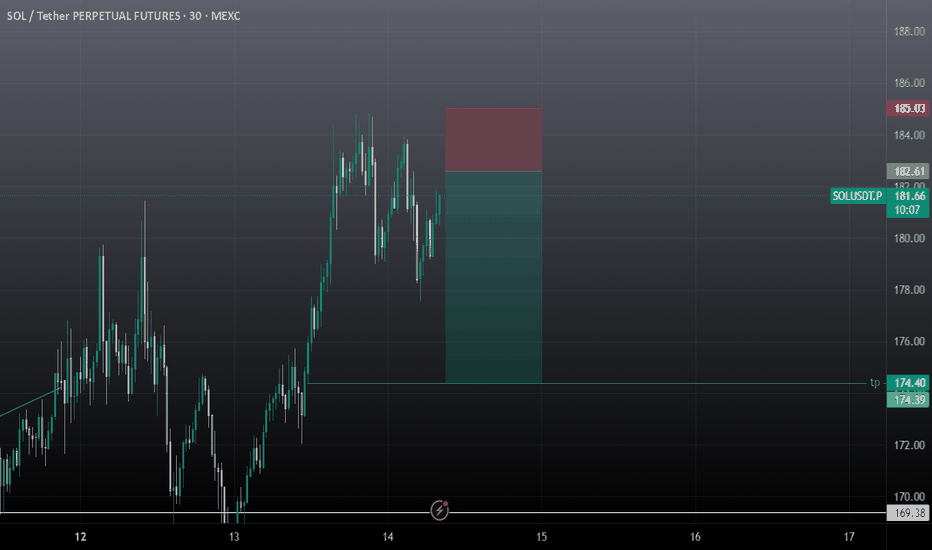The width and height of the screenshot is (932, 550).
Task: Click the lightning bolt event icon
Action: pos(439,510)
